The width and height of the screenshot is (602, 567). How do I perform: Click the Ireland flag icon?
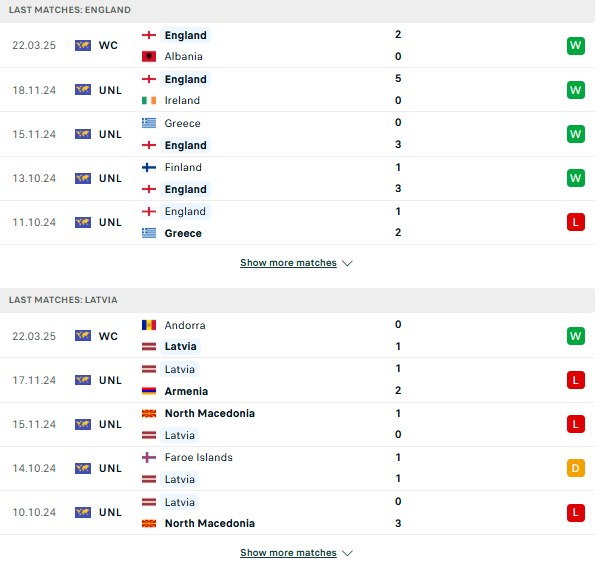149,101
